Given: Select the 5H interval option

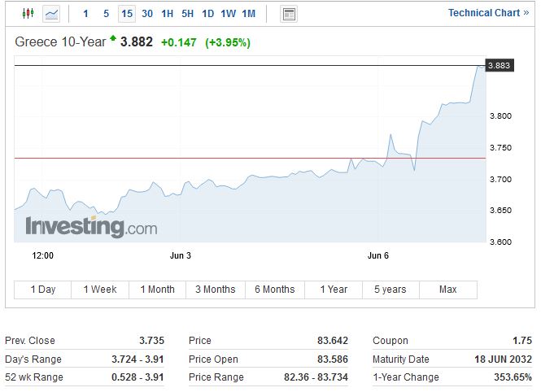Looking at the screenshot, I should [187, 14].
